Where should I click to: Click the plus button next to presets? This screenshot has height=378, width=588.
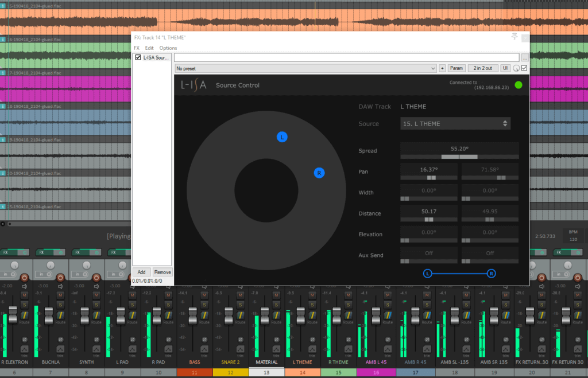pyautogui.click(x=442, y=68)
